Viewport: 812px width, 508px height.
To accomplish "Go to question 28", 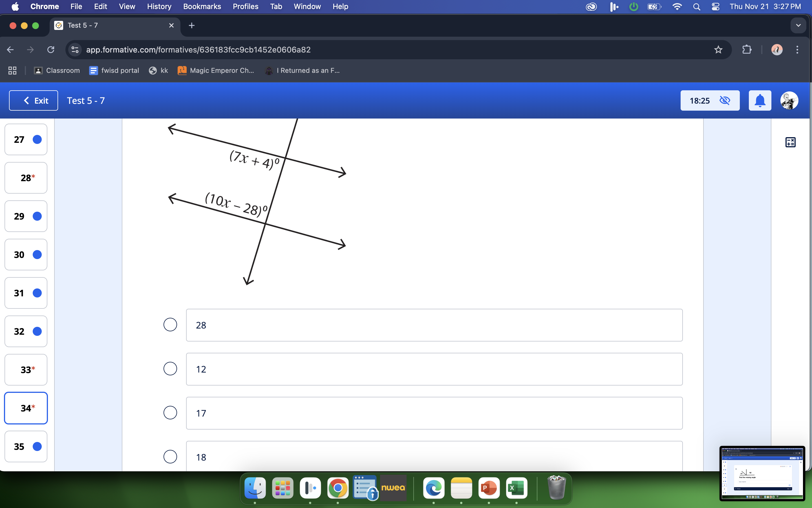I will (26, 178).
